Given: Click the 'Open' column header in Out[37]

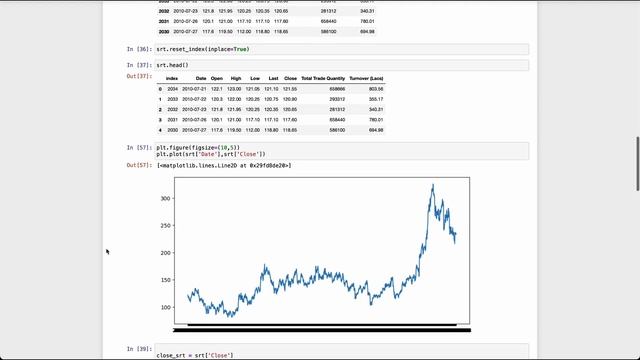Looking at the screenshot, I should (217, 78).
